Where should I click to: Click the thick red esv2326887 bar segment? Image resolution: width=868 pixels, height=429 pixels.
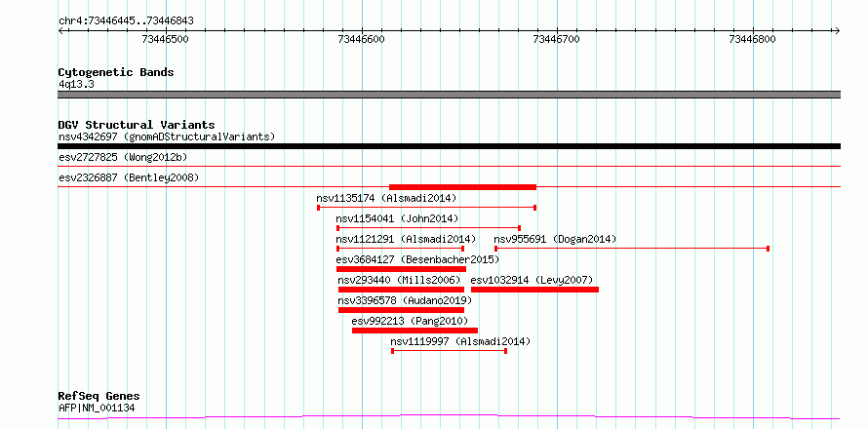click(x=463, y=187)
